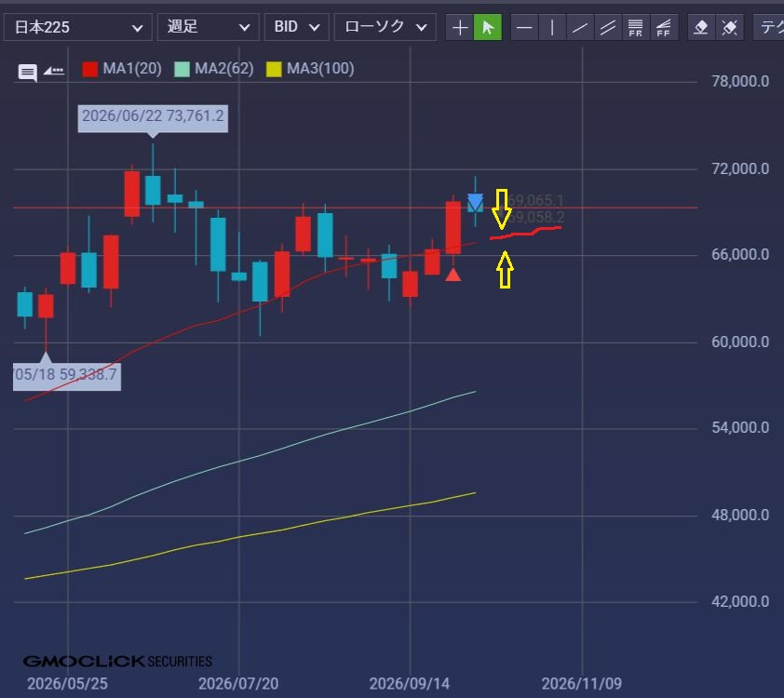Click the 2026/05/25 date axis label
This screenshot has width=784, height=698.
tap(67, 683)
